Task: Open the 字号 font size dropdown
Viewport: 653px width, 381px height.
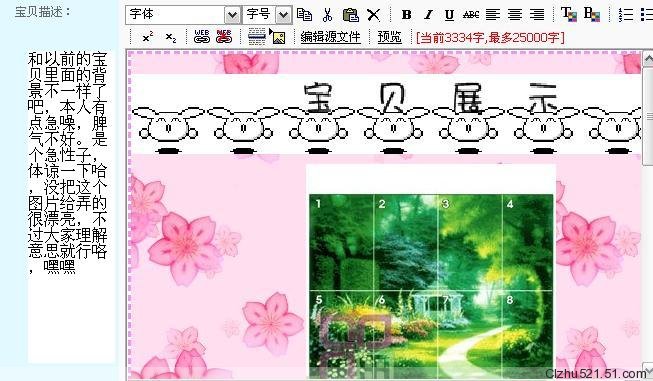Action: coord(267,15)
